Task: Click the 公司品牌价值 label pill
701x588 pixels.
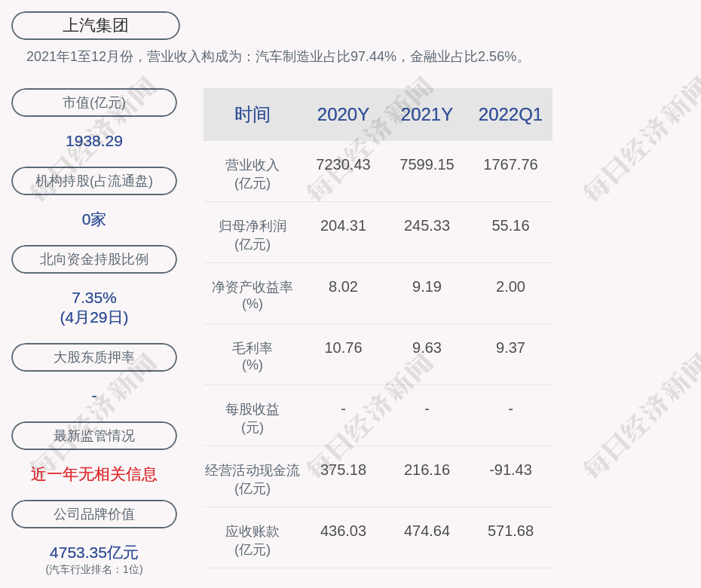Action: [94, 514]
